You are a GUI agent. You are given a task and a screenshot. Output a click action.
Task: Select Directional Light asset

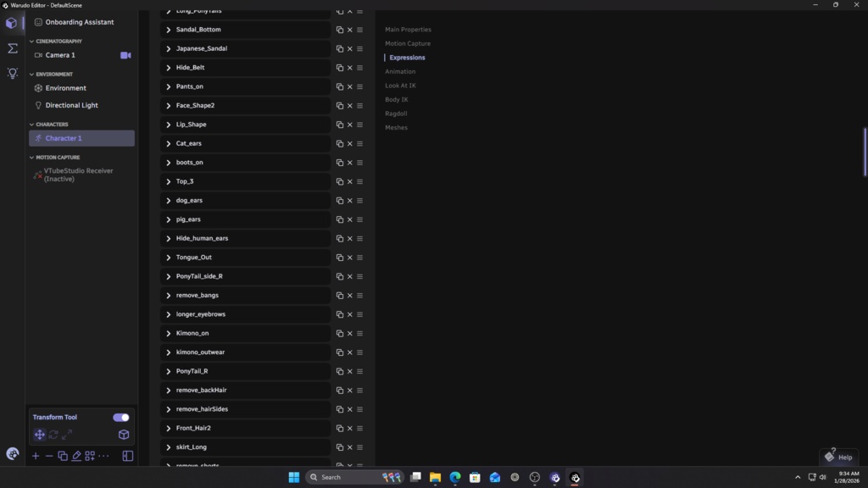(81, 105)
